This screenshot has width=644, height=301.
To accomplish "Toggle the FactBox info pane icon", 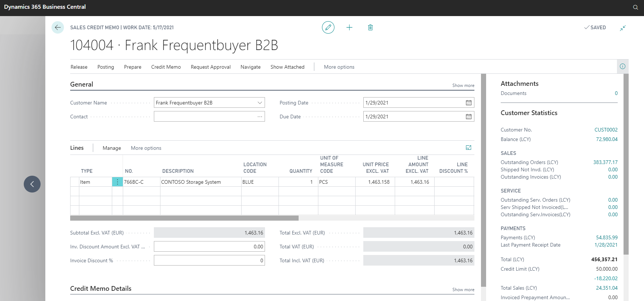I will click(622, 66).
